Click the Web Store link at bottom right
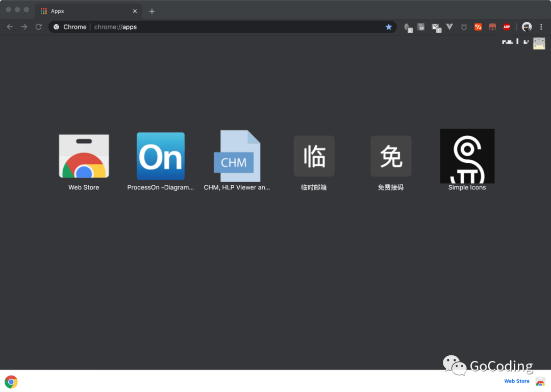 coord(516,381)
